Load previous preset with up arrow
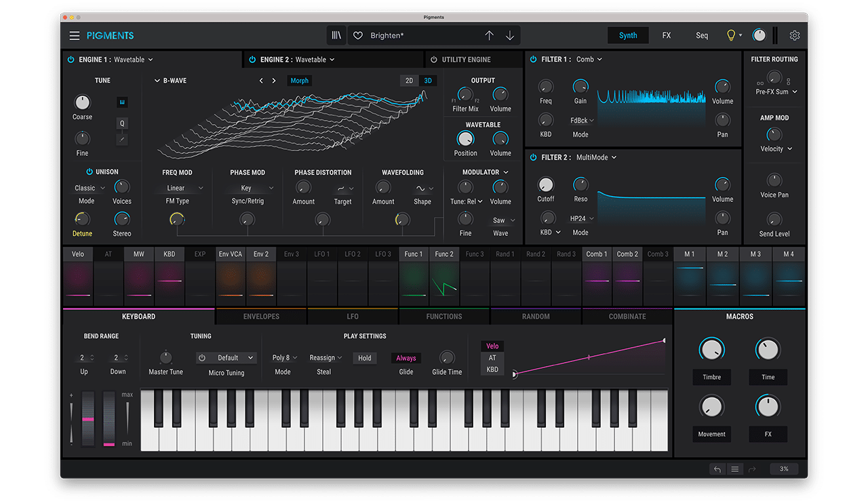The image size is (868, 503). (489, 35)
